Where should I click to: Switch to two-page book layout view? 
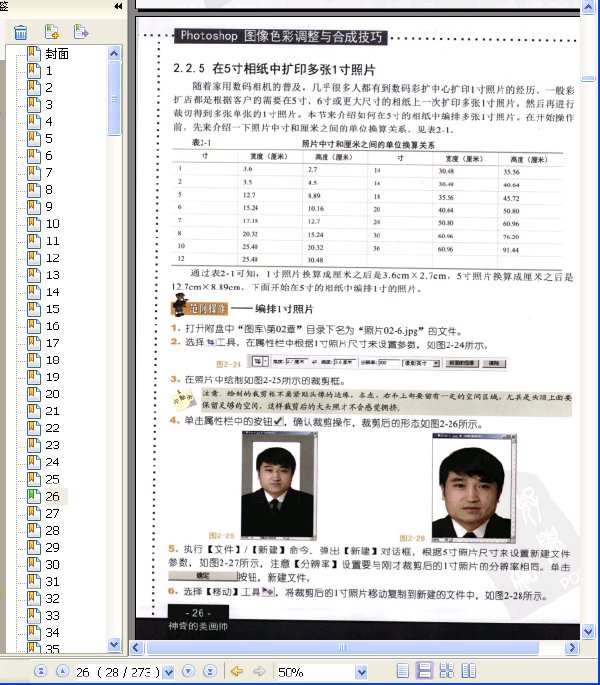pos(469,671)
